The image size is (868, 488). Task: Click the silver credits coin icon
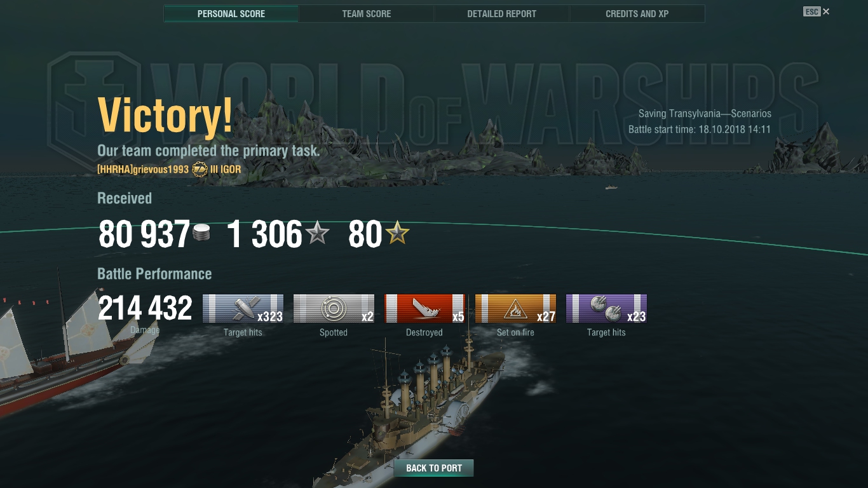pyautogui.click(x=201, y=233)
